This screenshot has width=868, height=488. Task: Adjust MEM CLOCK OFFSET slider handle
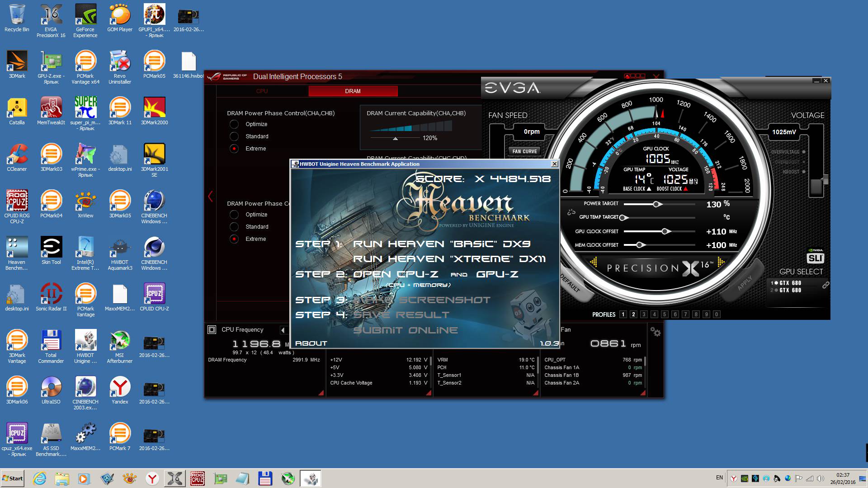coord(640,245)
